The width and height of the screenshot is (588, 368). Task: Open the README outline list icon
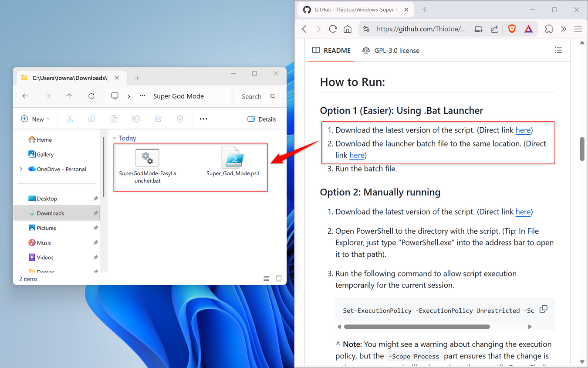(x=558, y=51)
